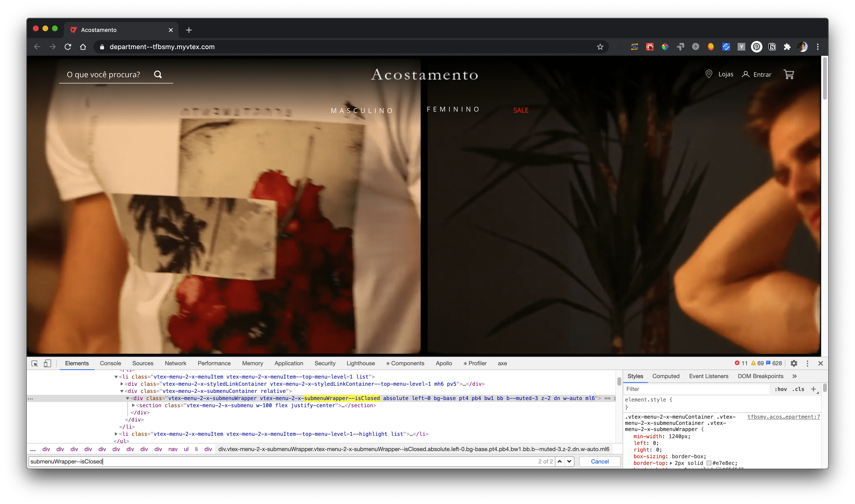Activate the DevTools element inspector picker

coord(35,363)
